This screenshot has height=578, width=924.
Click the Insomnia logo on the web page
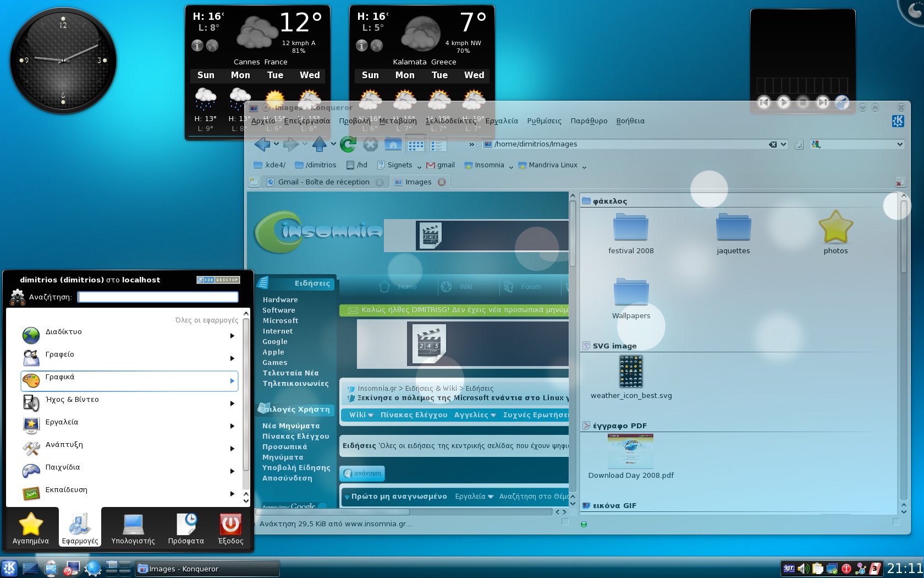tap(319, 232)
